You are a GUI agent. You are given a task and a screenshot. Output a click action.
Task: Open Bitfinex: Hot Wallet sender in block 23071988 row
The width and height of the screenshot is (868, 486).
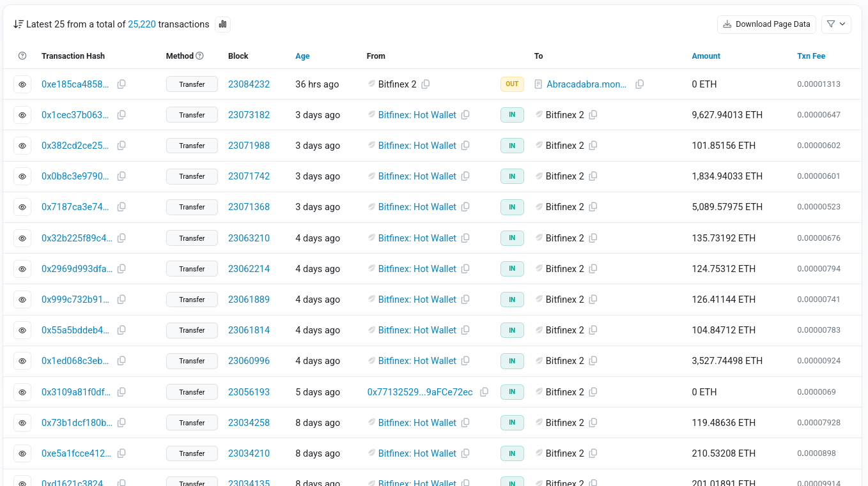(x=417, y=146)
